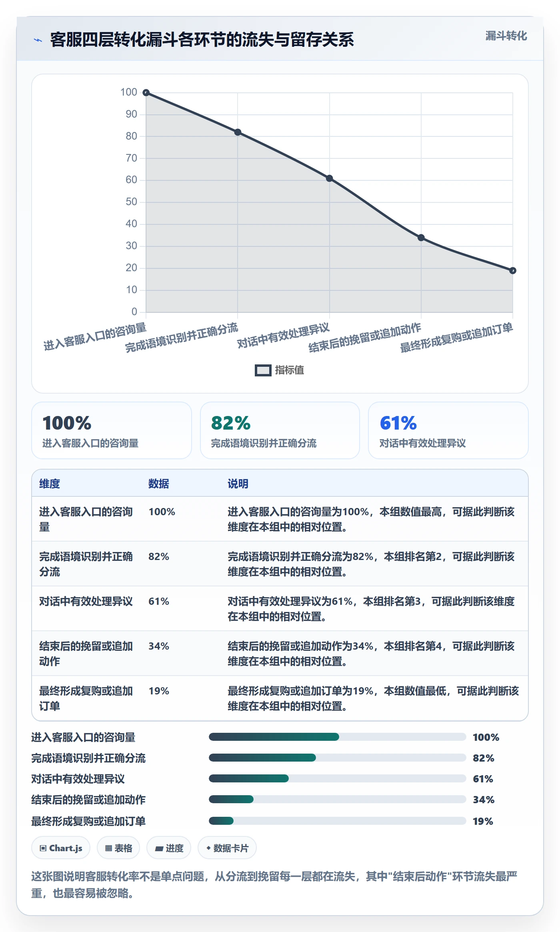The width and height of the screenshot is (560, 932).
Task: Click x-axis label 对话中有效处理异议
Action: coord(283,336)
